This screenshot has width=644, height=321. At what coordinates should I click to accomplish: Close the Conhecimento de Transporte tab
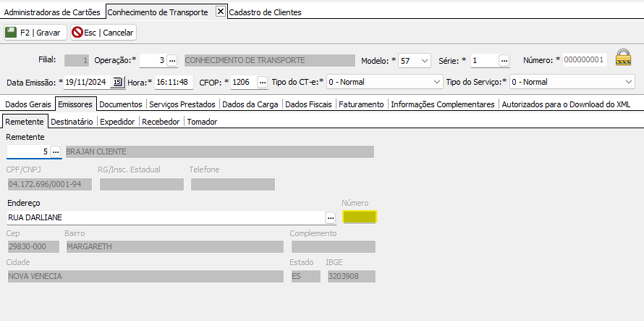point(220,12)
